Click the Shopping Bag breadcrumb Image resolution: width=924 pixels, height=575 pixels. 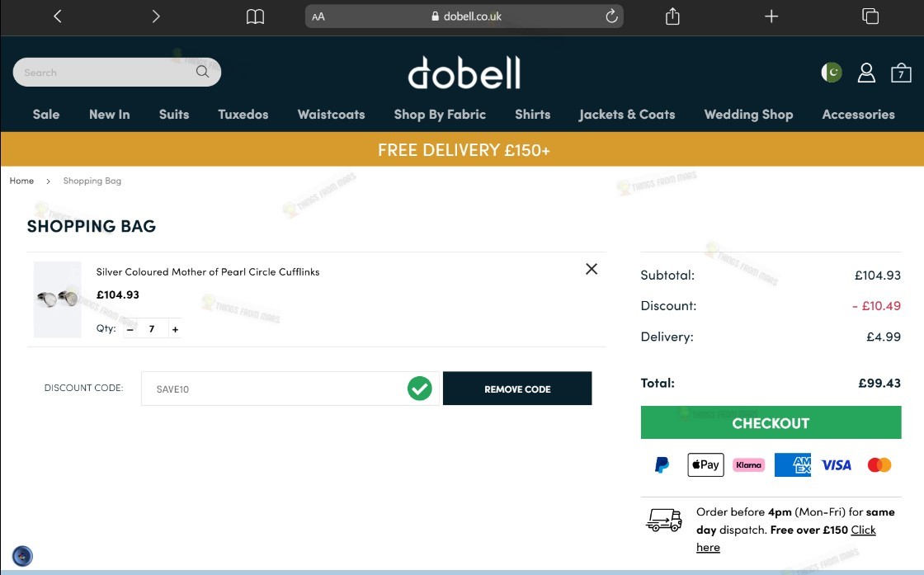(92, 181)
